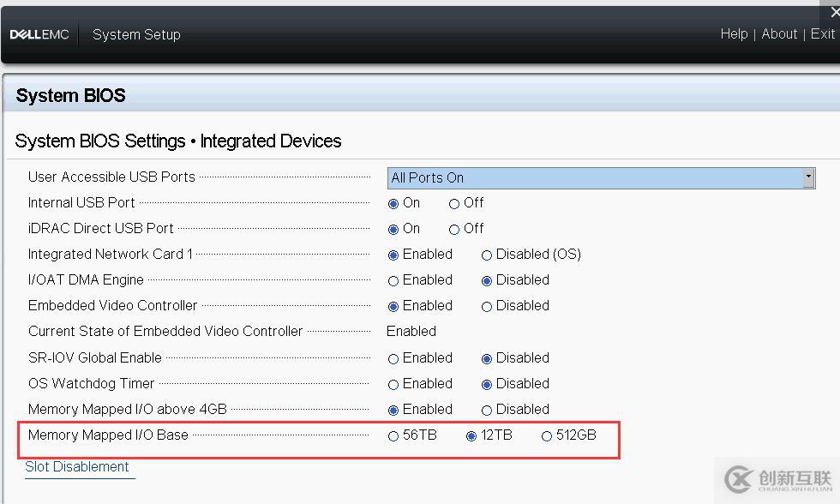Open the Help menu

(x=734, y=34)
